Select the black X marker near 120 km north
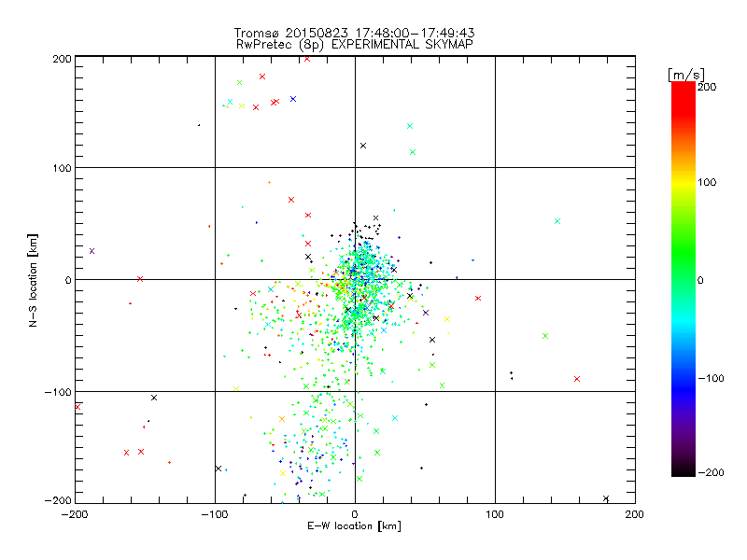 point(363,146)
